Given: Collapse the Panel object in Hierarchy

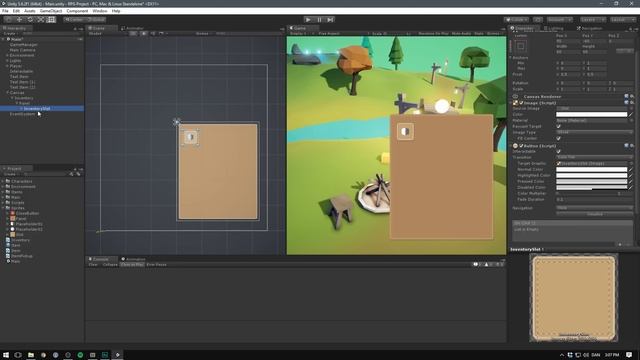Looking at the screenshot, I should [x=17, y=103].
